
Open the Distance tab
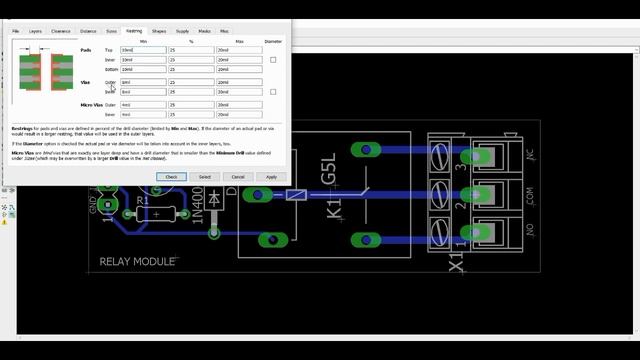(x=88, y=31)
